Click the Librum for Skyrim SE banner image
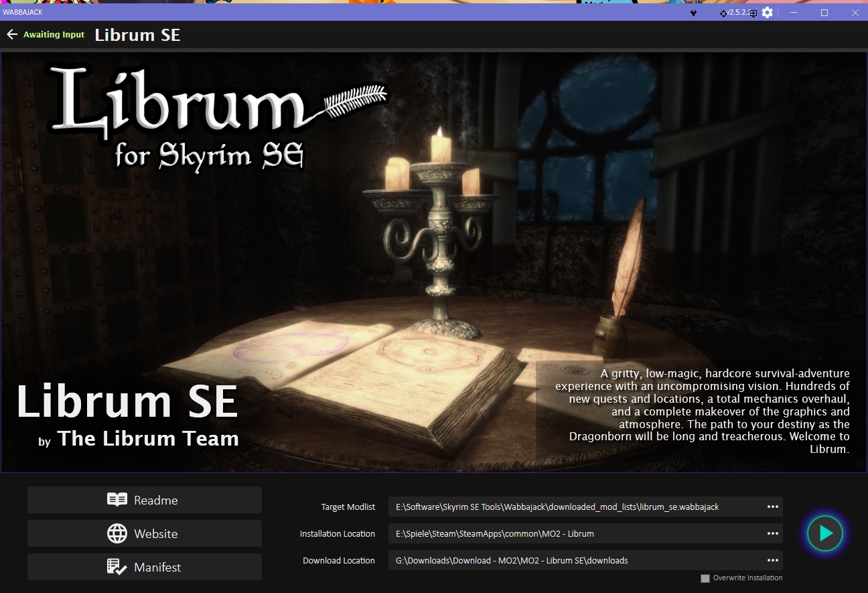This screenshot has height=593, width=868. (x=434, y=261)
